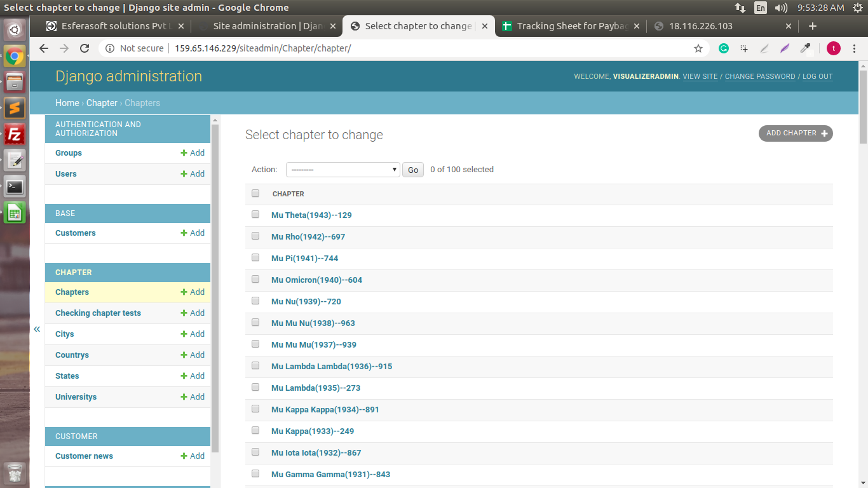Switch to Site administration tab
Image resolution: width=868 pixels, height=488 pixels.
tap(267, 26)
